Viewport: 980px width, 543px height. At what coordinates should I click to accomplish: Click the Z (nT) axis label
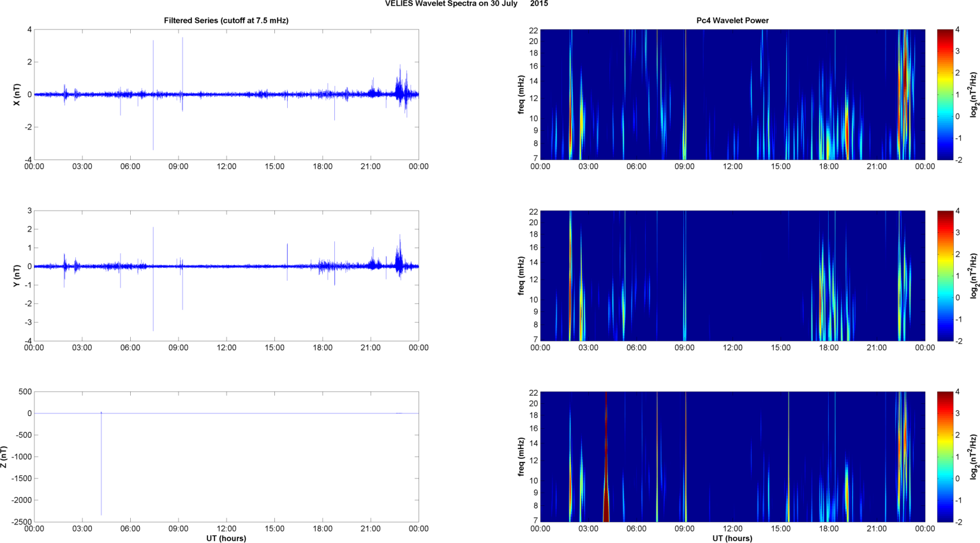coord(4,457)
